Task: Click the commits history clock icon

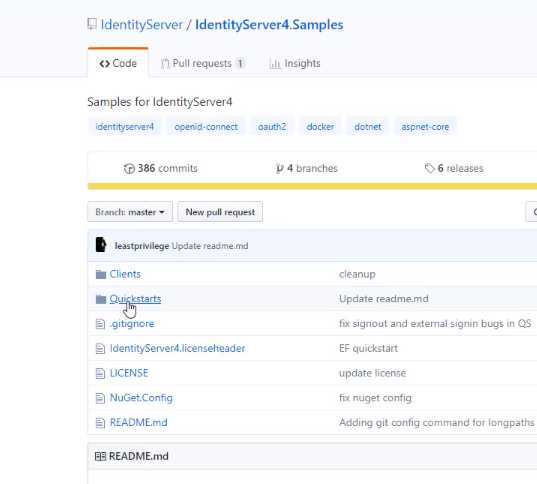Action: click(x=129, y=169)
